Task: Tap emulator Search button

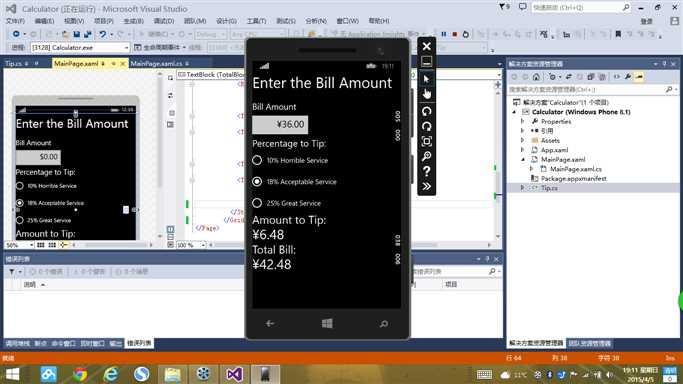Action: click(384, 323)
